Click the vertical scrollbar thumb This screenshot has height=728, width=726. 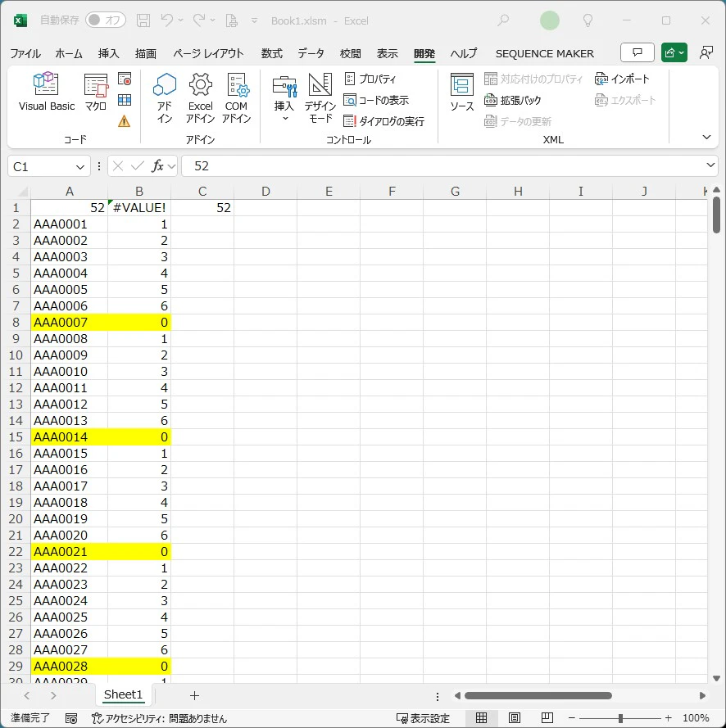(x=716, y=215)
